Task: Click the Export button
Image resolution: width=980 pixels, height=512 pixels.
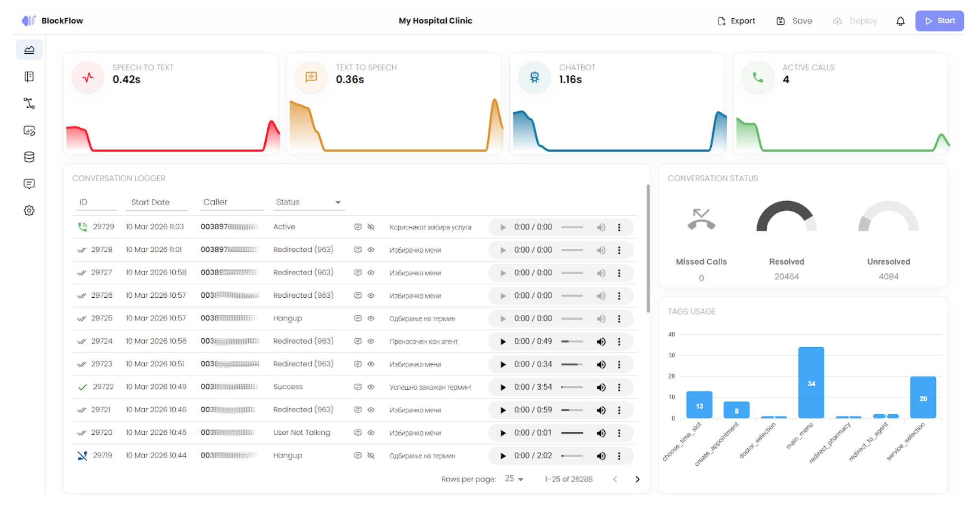Action: [737, 21]
